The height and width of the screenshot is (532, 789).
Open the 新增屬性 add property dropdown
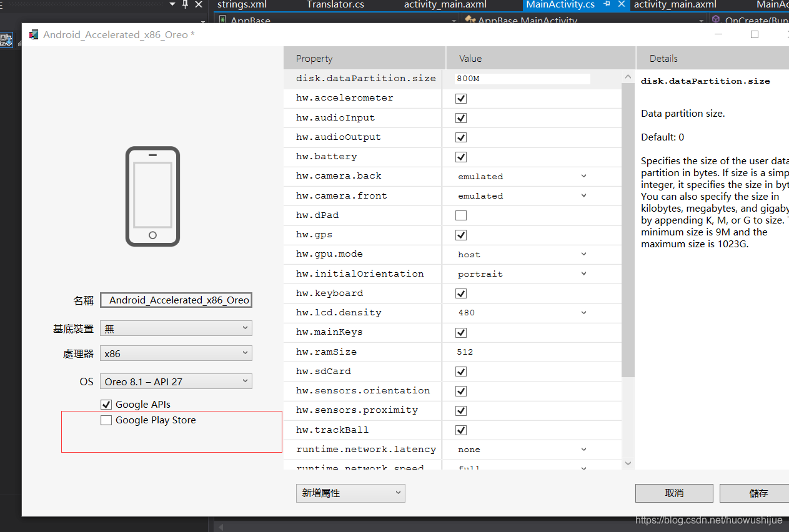pyautogui.click(x=350, y=493)
